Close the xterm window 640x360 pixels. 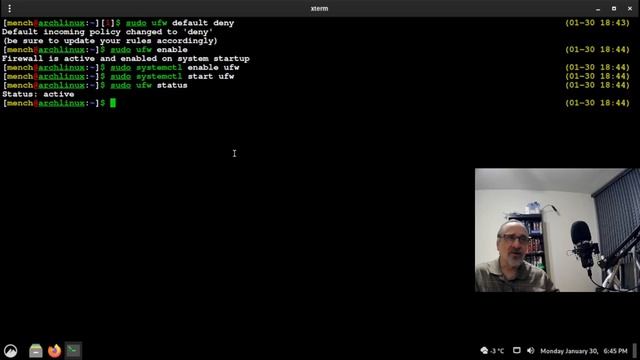pyautogui.click(x=630, y=9)
